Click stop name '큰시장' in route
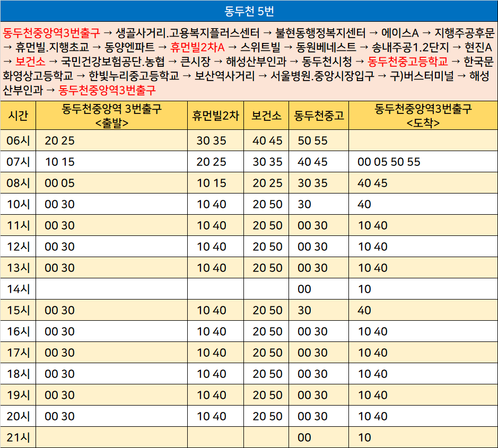The height and width of the screenshot is (448, 498). 195,62
